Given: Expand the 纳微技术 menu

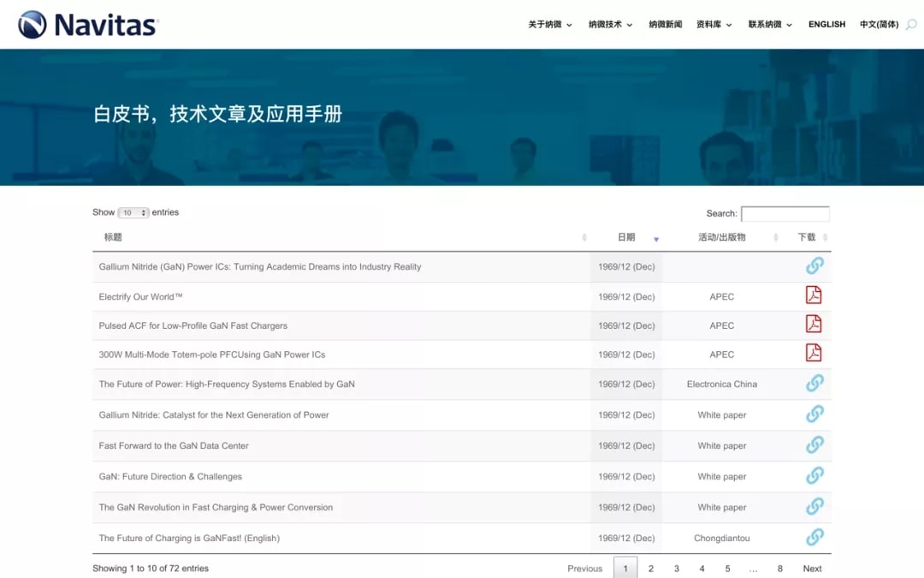Looking at the screenshot, I should [x=610, y=25].
